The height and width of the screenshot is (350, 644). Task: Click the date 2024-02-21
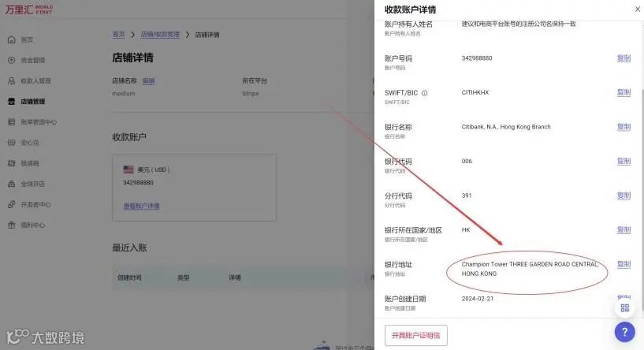pos(477,299)
